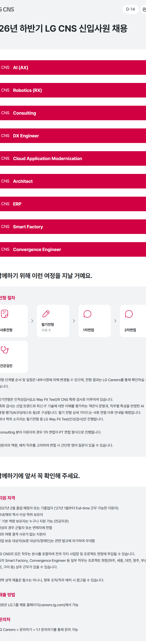The height and width of the screenshot is (644, 146).
Task: Expand the AI (AX) job section
Action: click(73, 67)
